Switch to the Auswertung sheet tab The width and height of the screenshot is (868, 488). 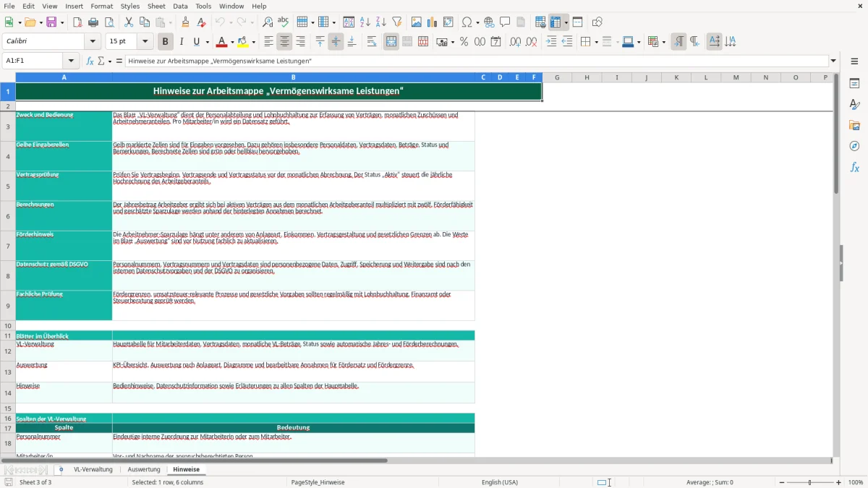coord(144,469)
